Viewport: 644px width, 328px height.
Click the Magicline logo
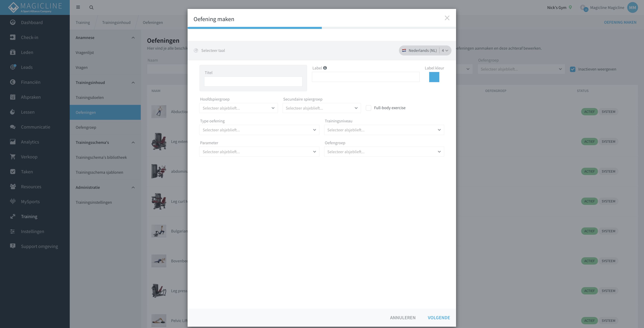point(35,7)
